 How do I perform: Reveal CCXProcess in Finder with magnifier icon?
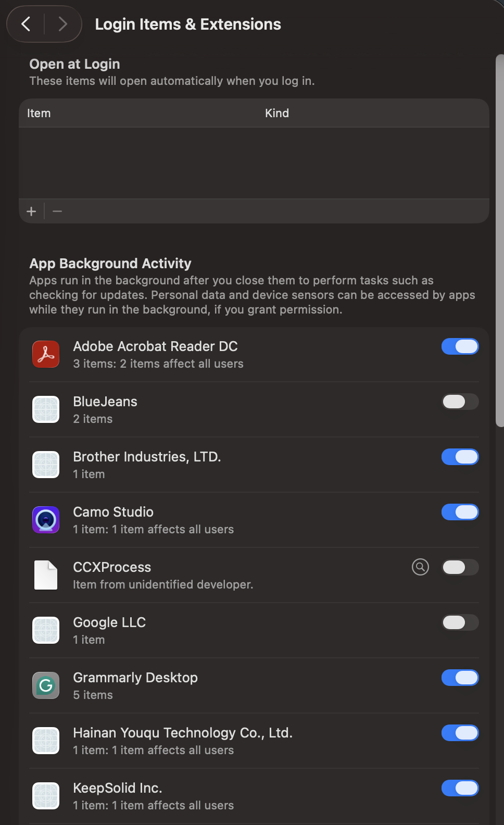pos(421,567)
